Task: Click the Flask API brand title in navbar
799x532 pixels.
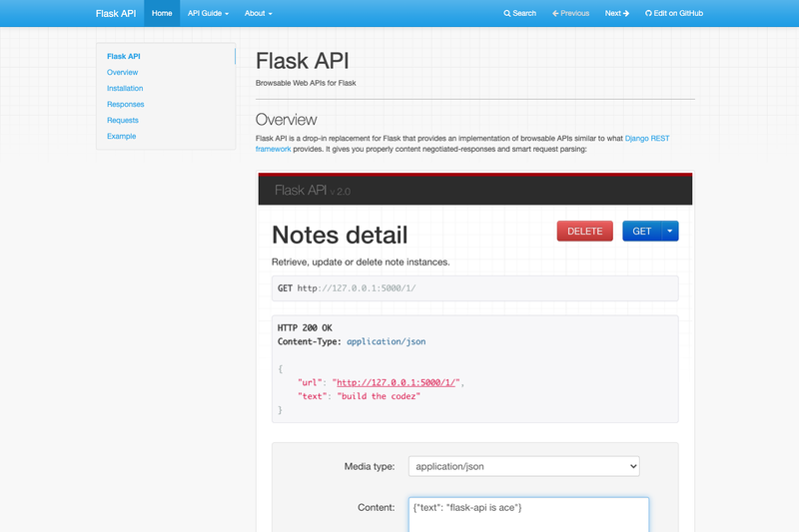Action: pos(116,13)
